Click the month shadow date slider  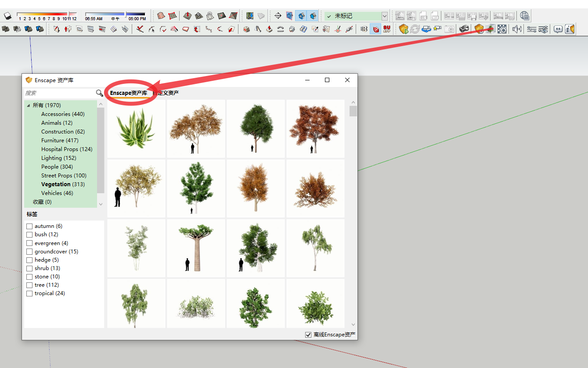(47, 14)
